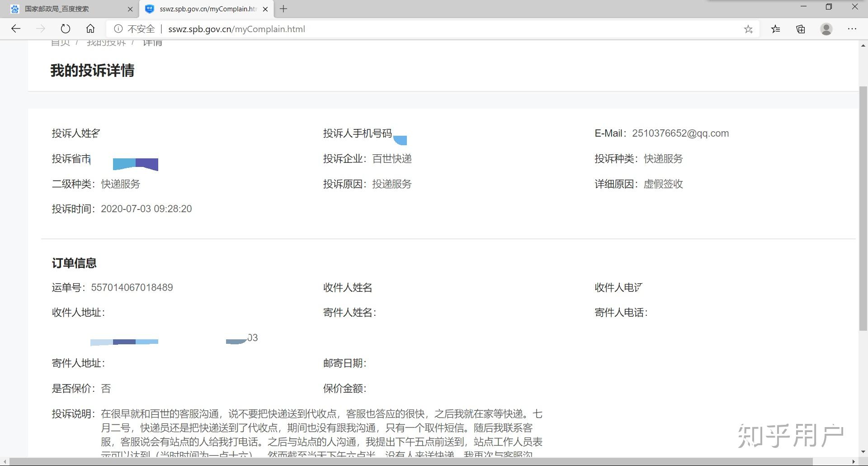Open the favorites list icon

(x=776, y=29)
